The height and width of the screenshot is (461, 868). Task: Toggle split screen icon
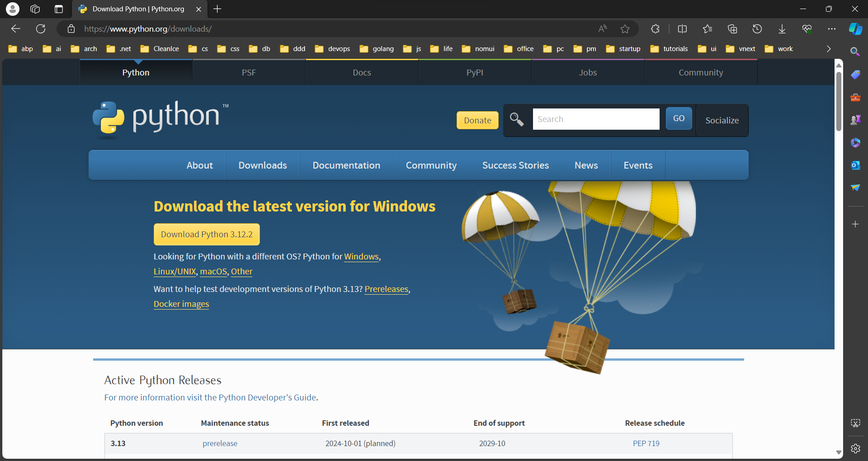point(683,29)
